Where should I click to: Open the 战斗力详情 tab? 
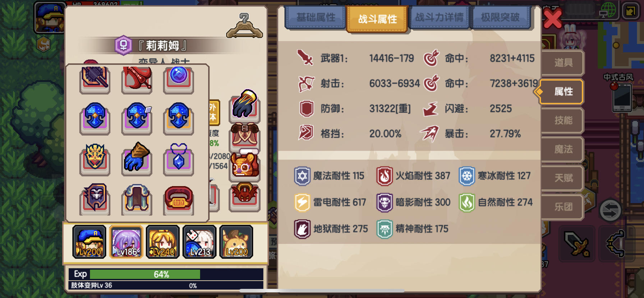[439, 17]
